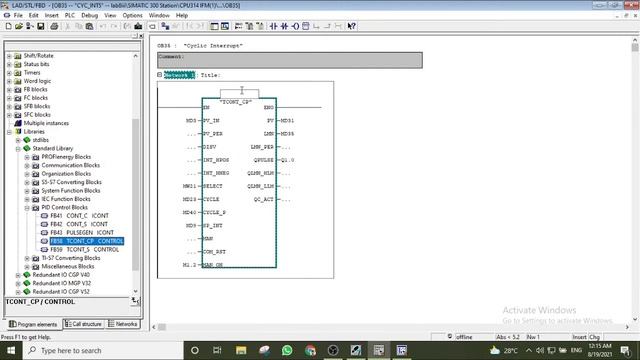Open the notification center icon

point(625,350)
